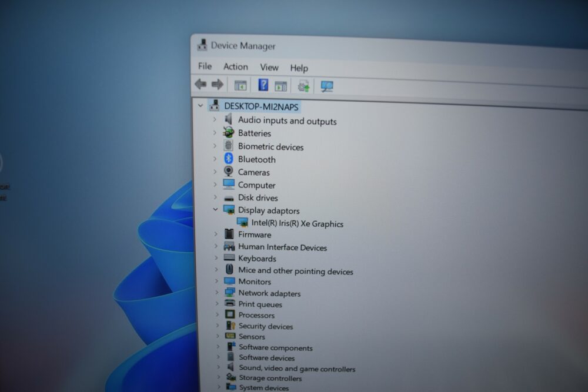Expand the Firmware category
The height and width of the screenshot is (392, 588).
[216, 234]
